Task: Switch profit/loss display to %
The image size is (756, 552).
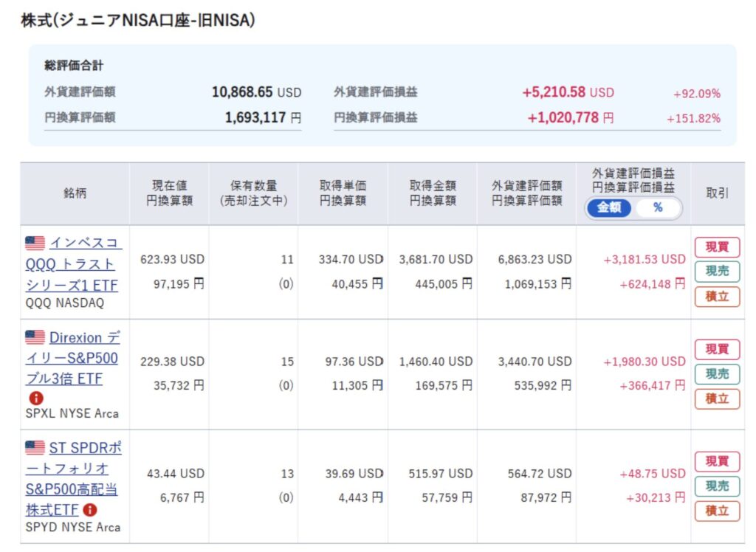Action: point(657,208)
